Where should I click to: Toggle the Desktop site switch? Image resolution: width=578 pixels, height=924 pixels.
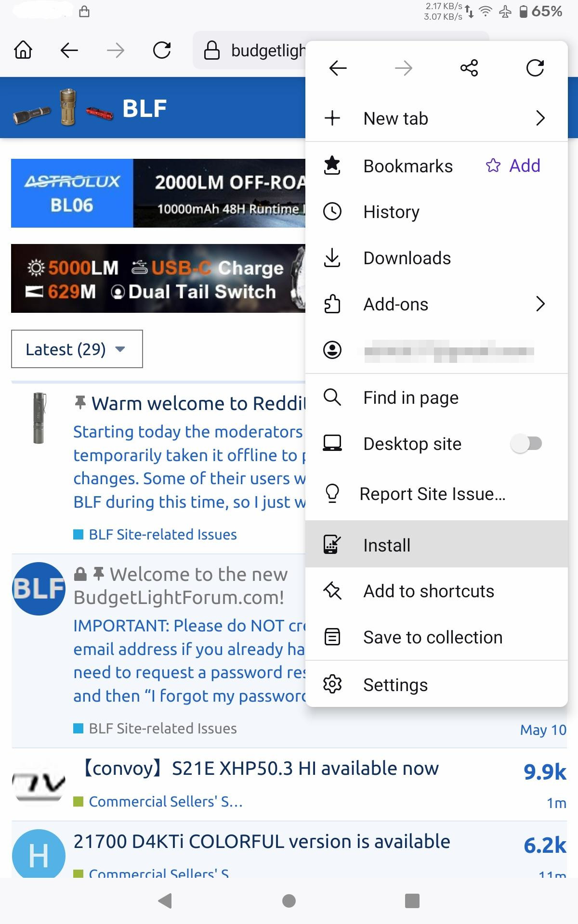[x=526, y=443]
